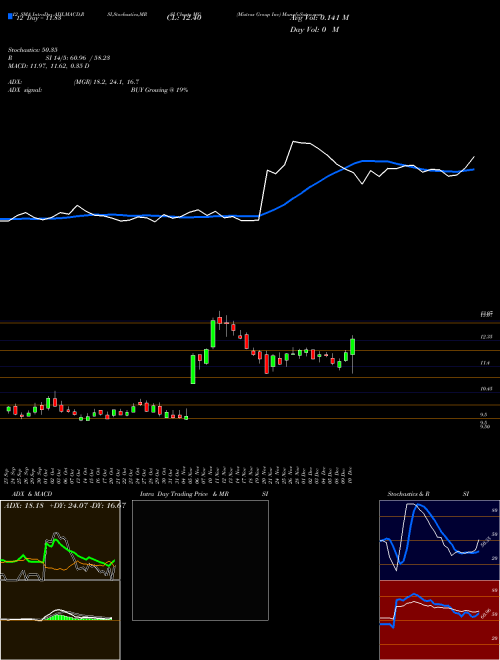Click the empty Intra Day Trading Price chart box
The height and width of the screenshot is (660, 500).
tap(200, 560)
